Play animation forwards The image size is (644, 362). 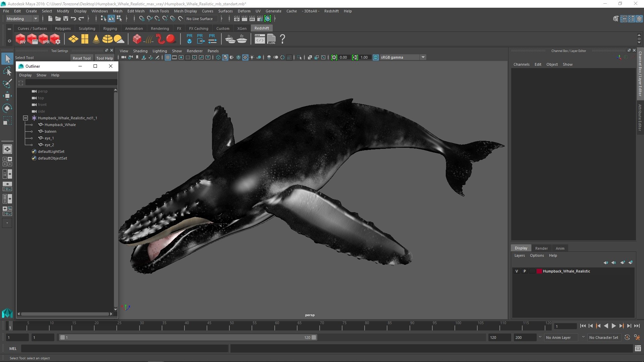pyautogui.click(x=613, y=326)
